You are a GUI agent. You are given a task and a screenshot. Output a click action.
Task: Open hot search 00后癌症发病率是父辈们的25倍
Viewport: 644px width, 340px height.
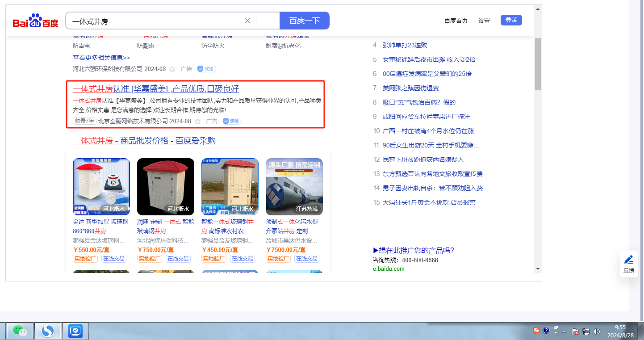click(x=427, y=74)
